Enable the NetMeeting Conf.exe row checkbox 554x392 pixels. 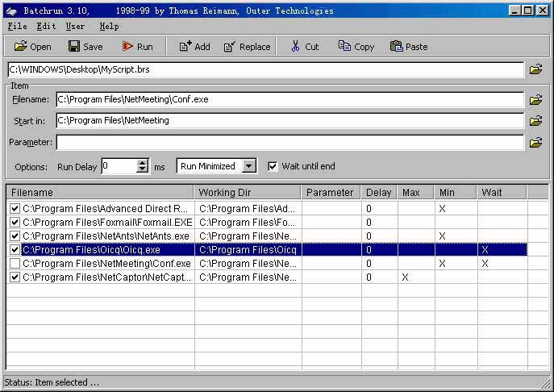pos(15,264)
